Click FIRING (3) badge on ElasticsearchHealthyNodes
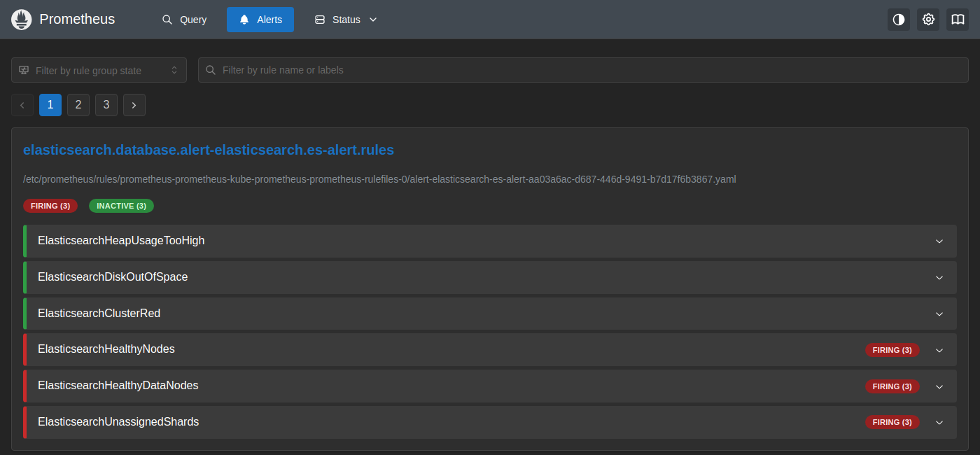The image size is (980, 455). pos(892,350)
